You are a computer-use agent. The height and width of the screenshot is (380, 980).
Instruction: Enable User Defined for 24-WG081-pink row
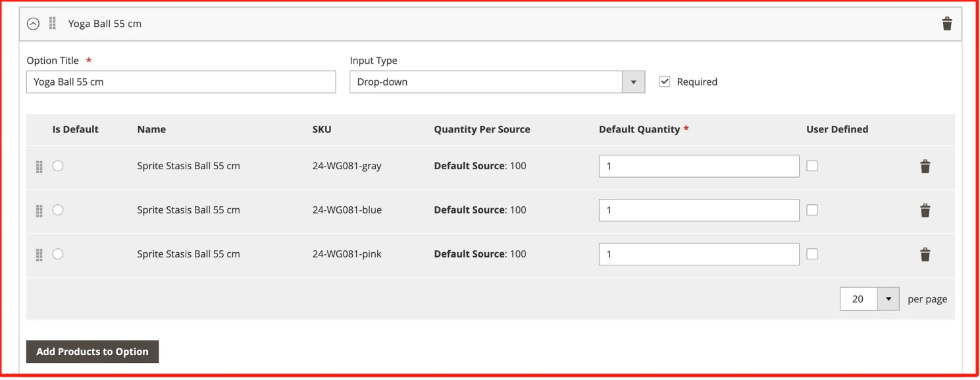pos(812,254)
